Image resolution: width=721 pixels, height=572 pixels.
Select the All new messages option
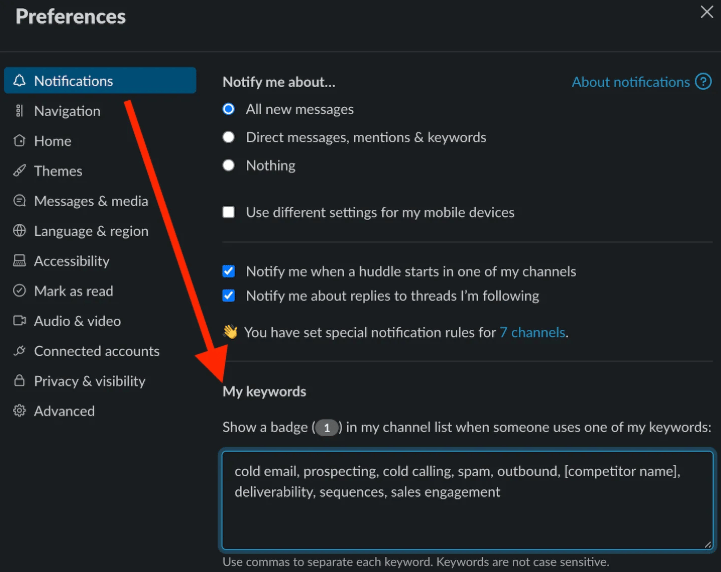click(x=229, y=109)
